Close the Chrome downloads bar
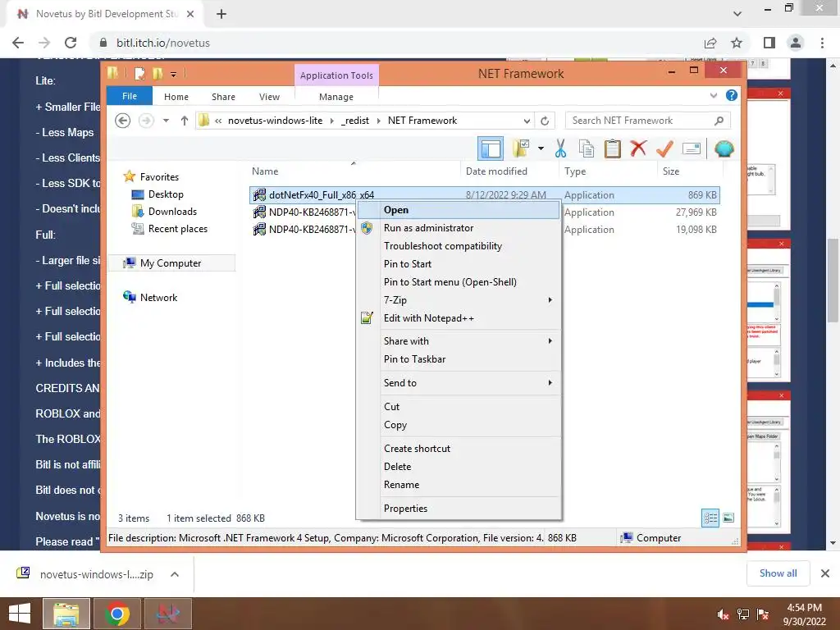Screen dimensions: 840x630 point(825,573)
